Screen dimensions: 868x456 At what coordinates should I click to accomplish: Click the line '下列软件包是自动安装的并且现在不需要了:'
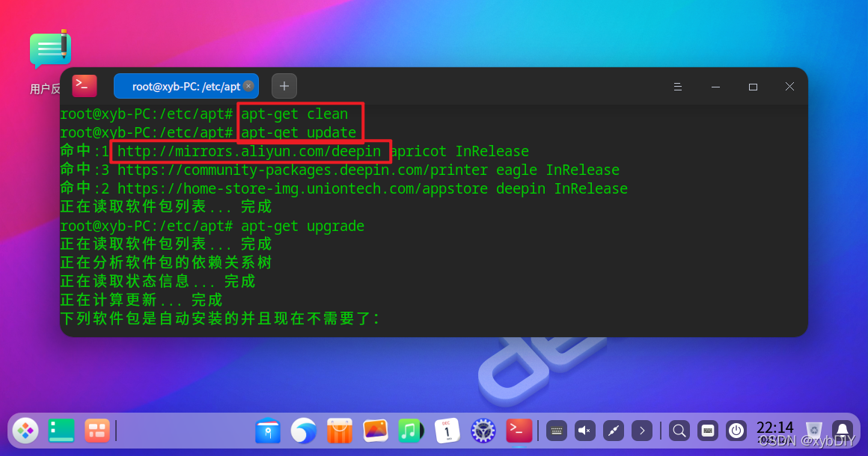click(220, 319)
